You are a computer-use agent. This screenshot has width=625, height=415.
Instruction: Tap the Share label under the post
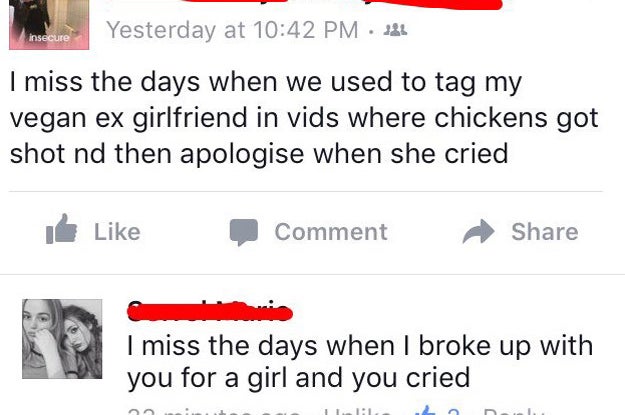point(544,232)
